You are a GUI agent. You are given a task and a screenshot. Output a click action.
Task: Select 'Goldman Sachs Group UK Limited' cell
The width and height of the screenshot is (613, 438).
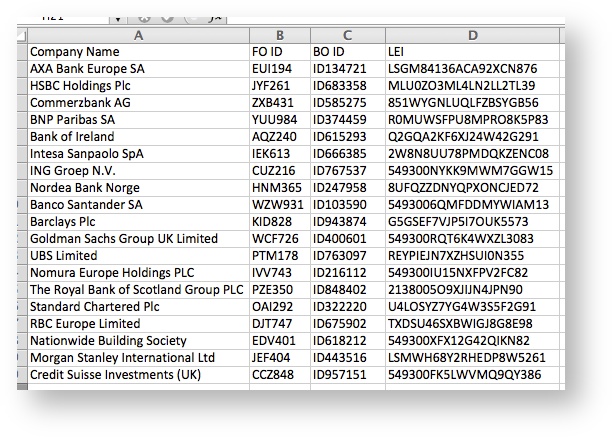pyautogui.click(x=138, y=239)
